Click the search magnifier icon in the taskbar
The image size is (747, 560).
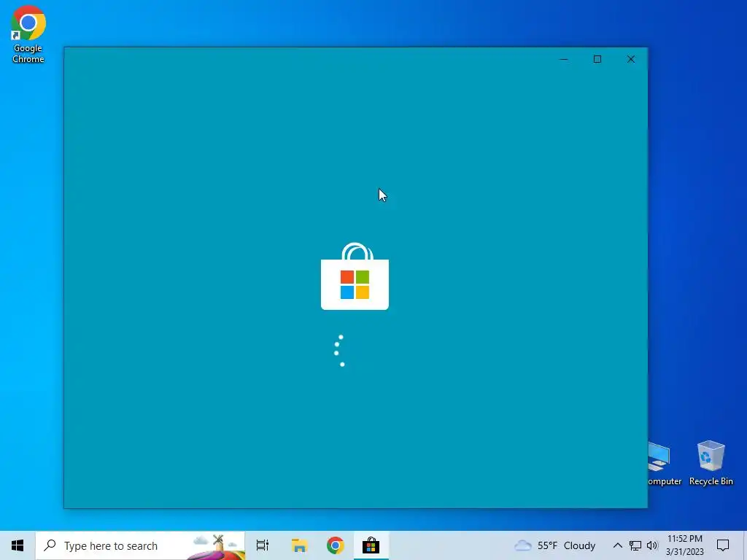point(50,545)
